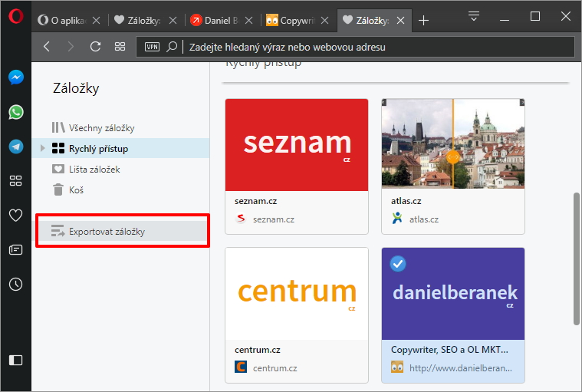Screen dimensions: 582x392
Task: Go back to the previous page
Action: pyautogui.click(x=47, y=47)
